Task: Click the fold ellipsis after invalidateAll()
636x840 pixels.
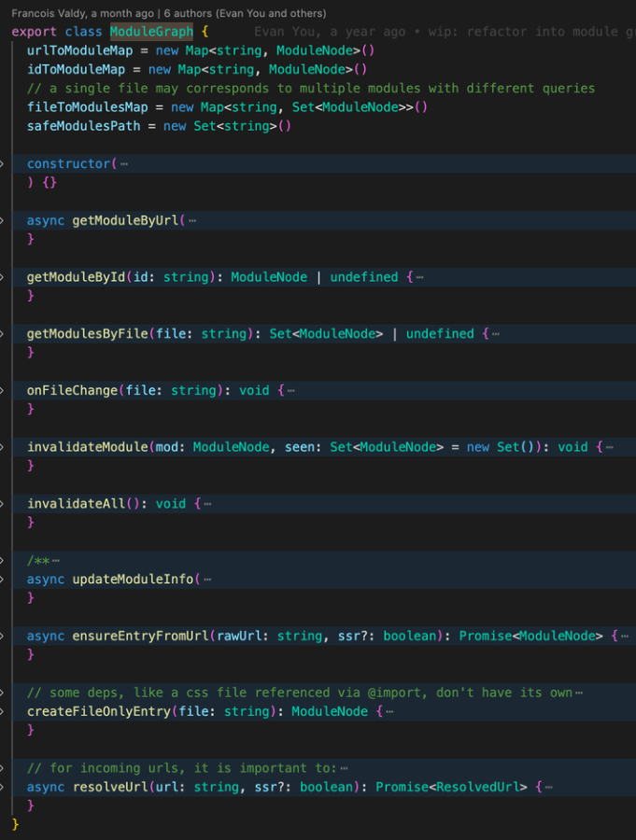Action: [207, 504]
